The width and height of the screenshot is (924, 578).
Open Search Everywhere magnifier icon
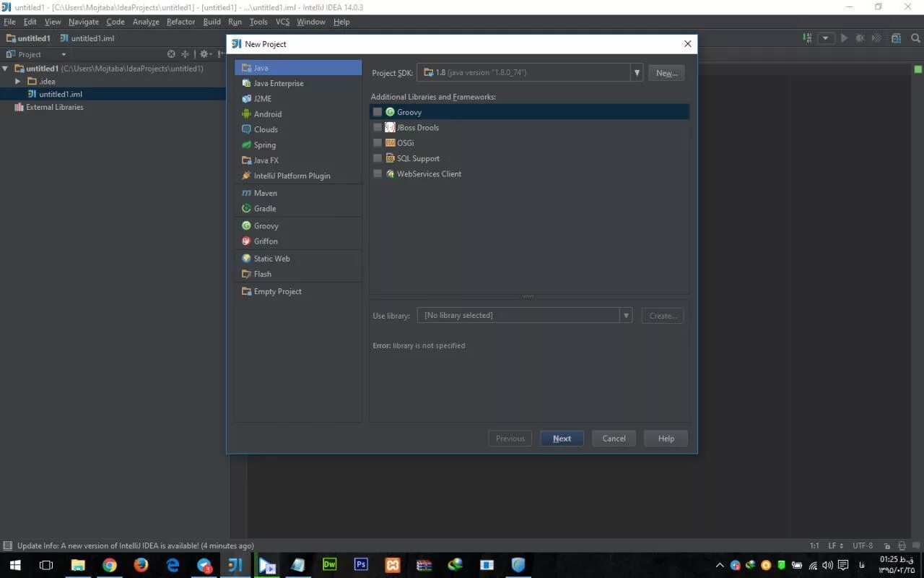(915, 38)
